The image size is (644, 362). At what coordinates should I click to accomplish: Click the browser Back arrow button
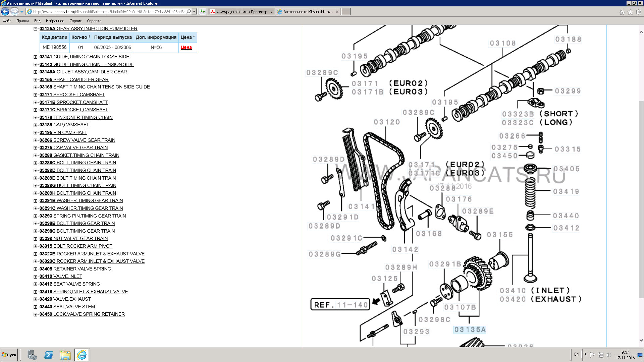point(5,12)
